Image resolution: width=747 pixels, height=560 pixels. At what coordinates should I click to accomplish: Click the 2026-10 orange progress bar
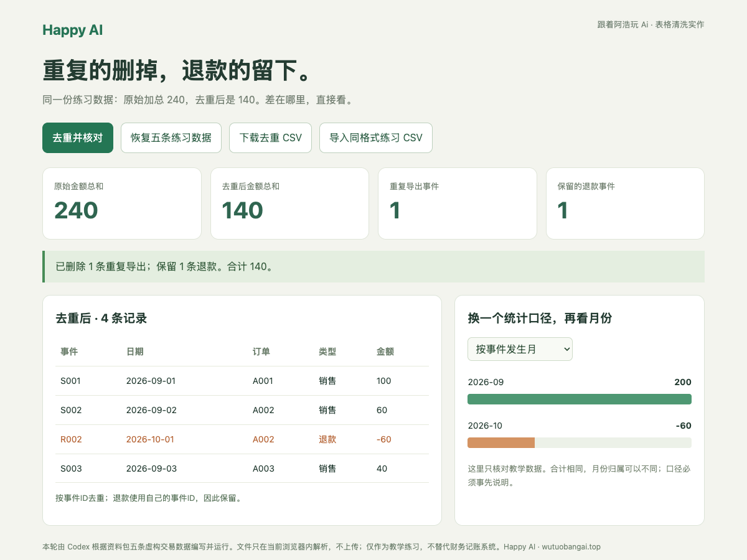coord(501,442)
